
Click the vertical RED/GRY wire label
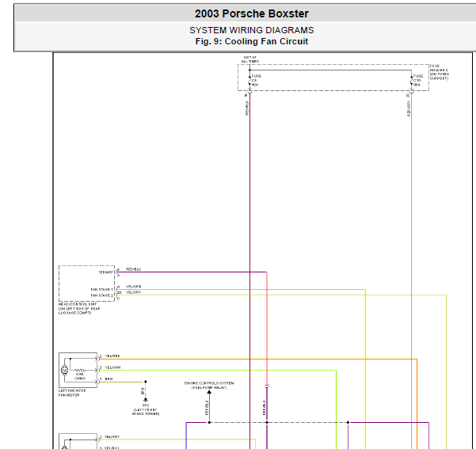point(409,108)
